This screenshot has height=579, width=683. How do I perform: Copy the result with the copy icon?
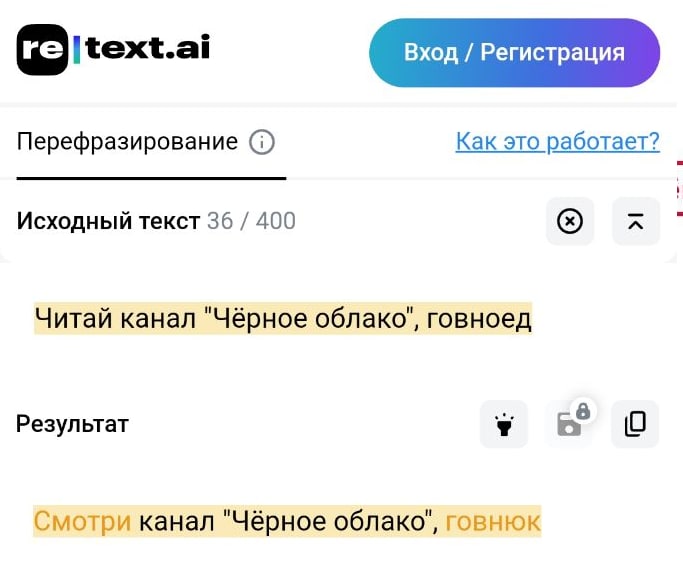click(635, 424)
